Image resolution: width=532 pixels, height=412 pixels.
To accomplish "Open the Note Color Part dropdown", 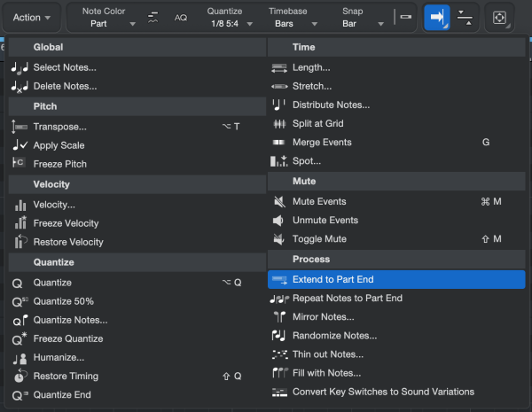I will [108, 18].
